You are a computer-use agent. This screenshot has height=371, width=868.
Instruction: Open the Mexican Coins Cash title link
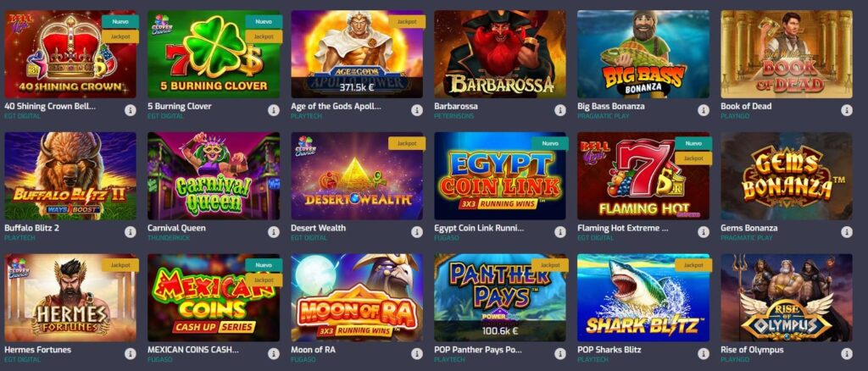tap(193, 350)
